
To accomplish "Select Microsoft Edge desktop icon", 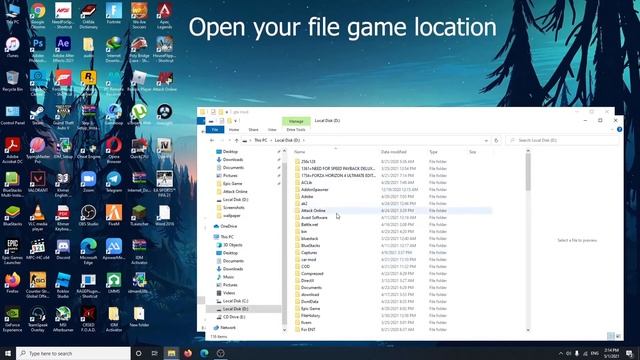I will pos(89,251).
